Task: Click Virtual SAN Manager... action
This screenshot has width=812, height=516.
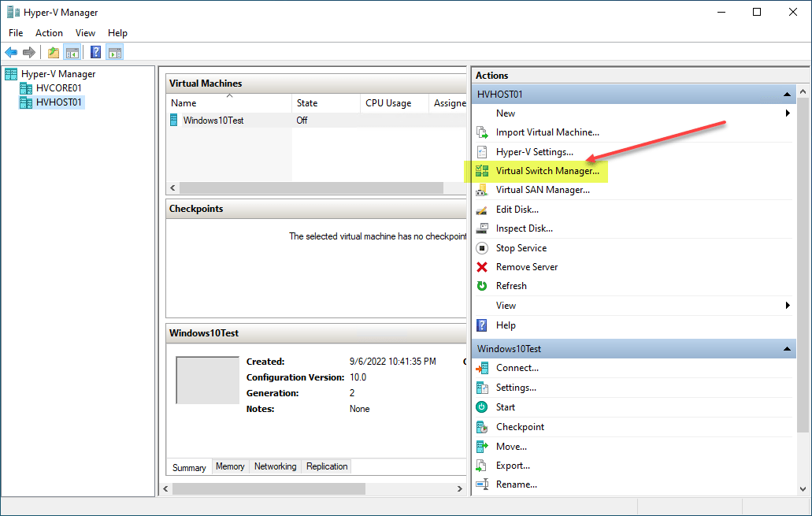Action: point(543,190)
